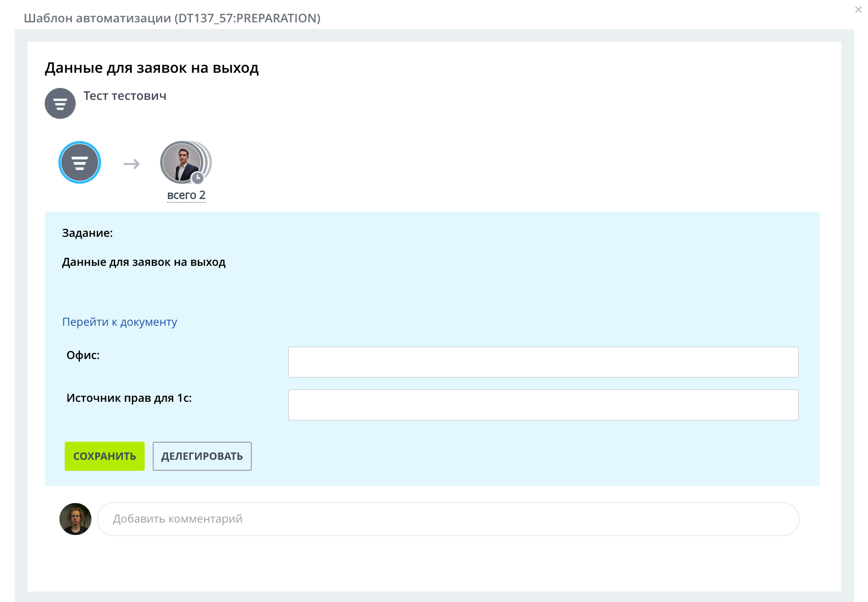Open commenter's profile avatar near comment box
The image size is (868, 602).
[75, 519]
